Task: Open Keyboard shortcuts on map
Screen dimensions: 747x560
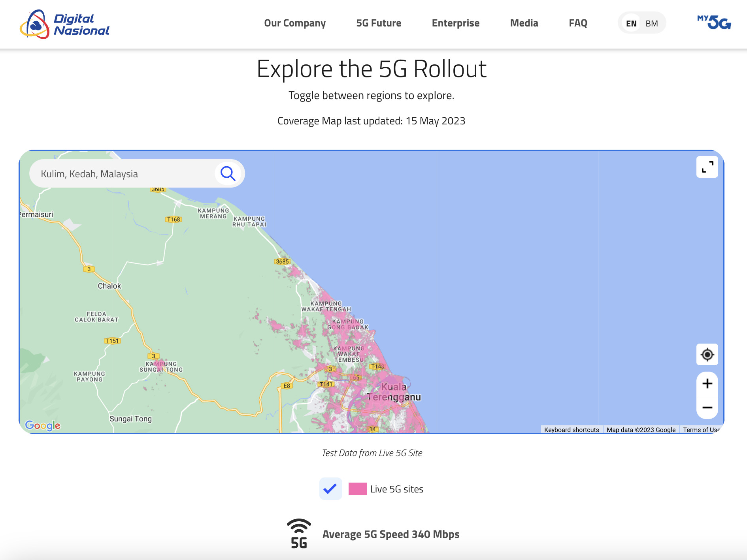Action: pyautogui.click(x=571, y=430)
